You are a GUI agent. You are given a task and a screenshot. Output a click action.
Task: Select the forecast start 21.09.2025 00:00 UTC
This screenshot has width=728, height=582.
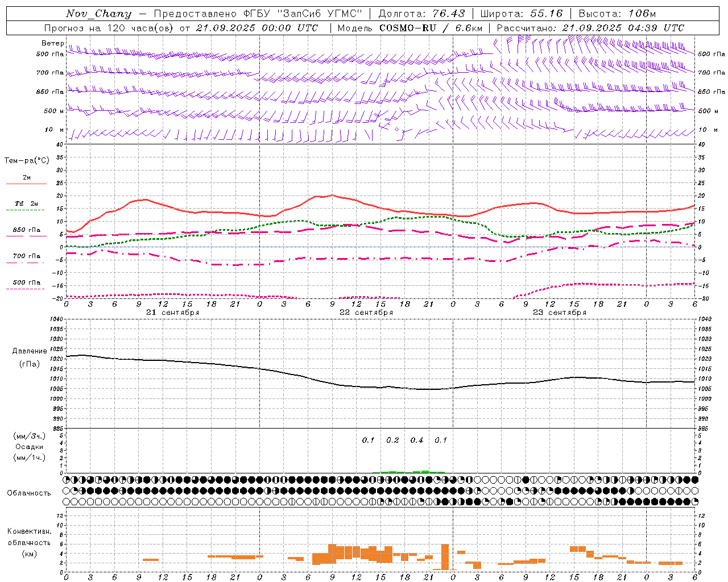click(x=257, y=28)
